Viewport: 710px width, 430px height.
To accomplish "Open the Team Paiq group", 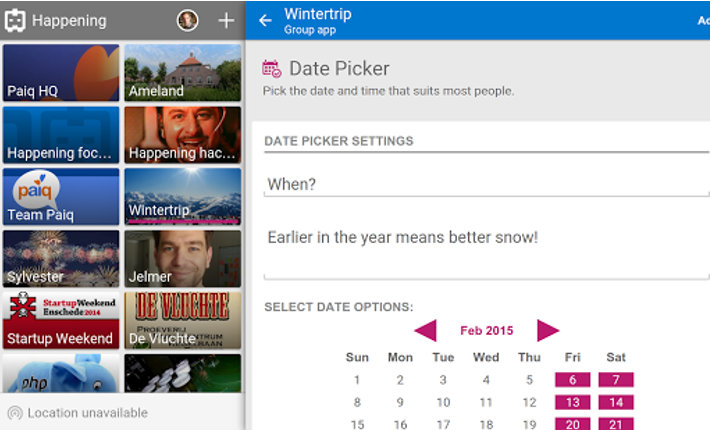I will [61, 196].
